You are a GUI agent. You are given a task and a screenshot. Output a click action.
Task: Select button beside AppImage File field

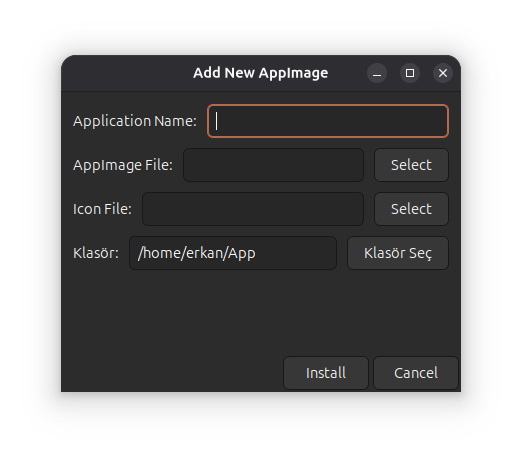click(x=411, y=165)
